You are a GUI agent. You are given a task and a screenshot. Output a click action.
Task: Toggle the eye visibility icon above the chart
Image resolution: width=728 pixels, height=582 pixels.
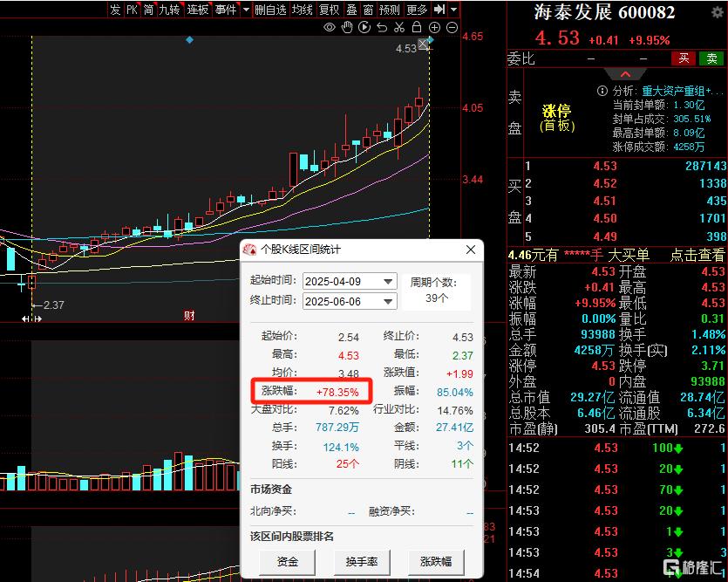(330, 27)
